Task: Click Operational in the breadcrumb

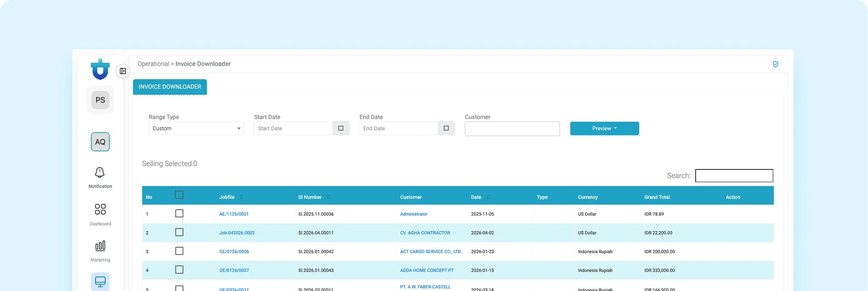Action: (x=153, y=64)
